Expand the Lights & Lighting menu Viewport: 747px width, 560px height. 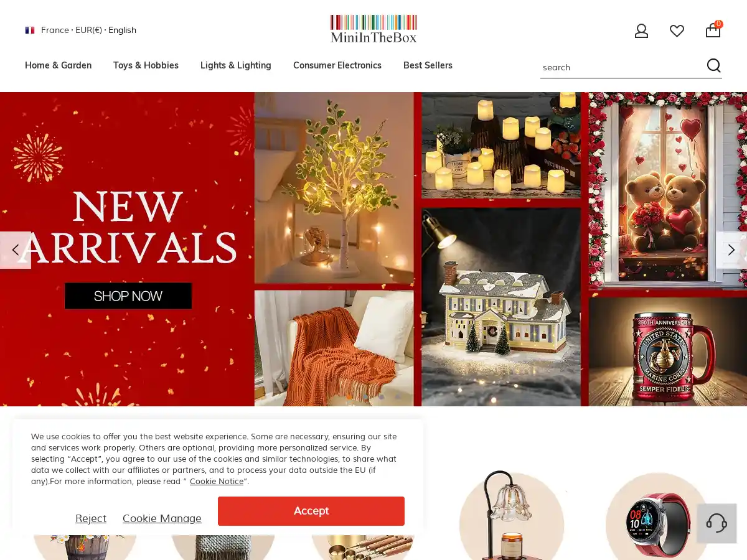tap(236, 65)
